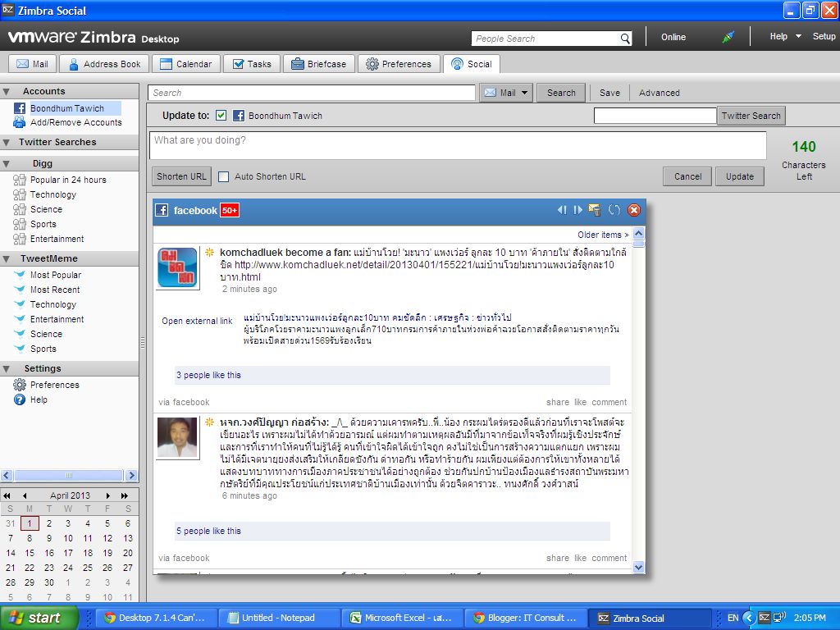The width and height of the screenshot is (840, 630).
Task: Click komchadluek profile thumbnail
Action: [x=177, y=268]
